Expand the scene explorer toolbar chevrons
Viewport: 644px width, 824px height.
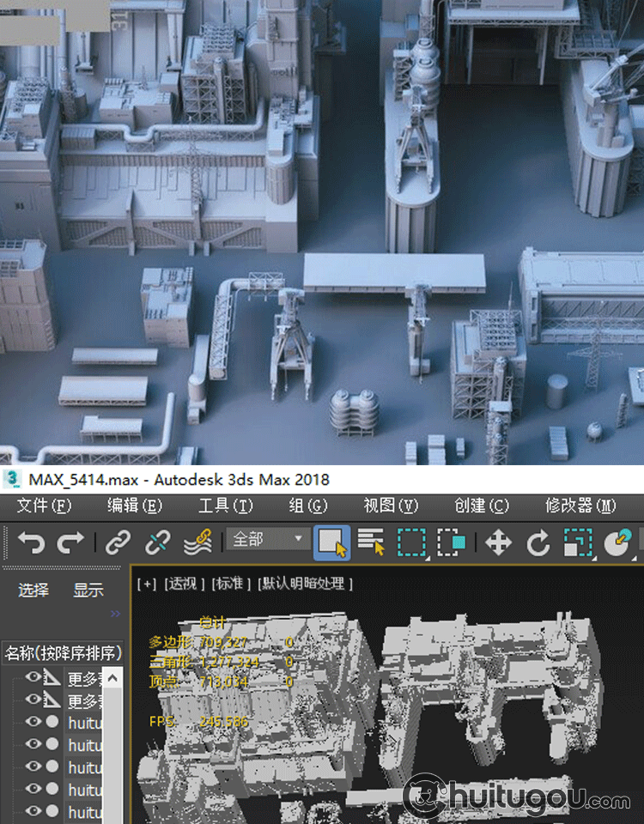[x=115, y=613]
